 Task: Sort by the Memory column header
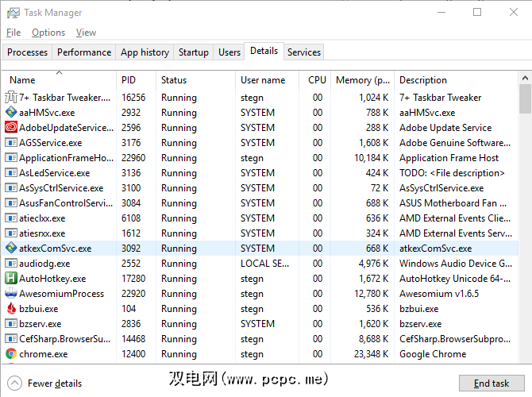coord(363,80)
